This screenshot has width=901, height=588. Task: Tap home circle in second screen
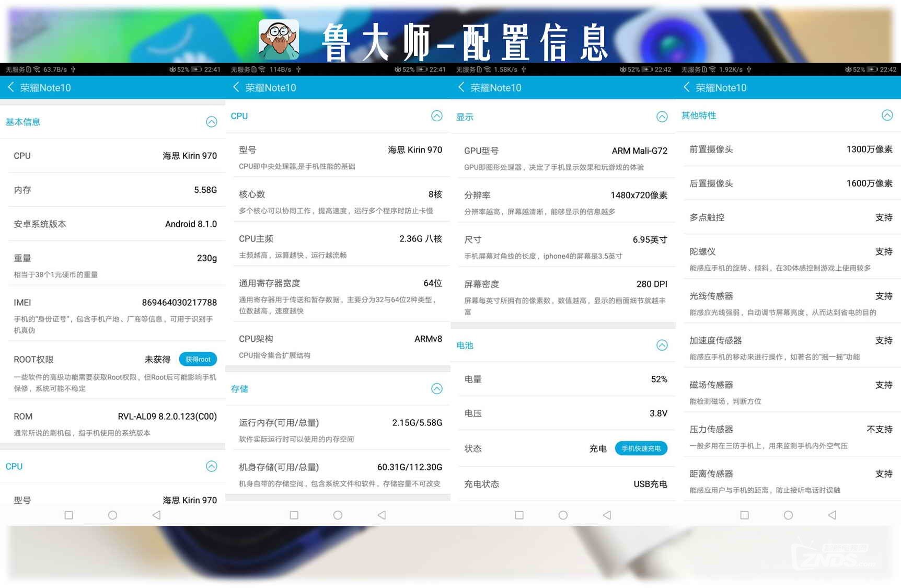pos(338,515)
